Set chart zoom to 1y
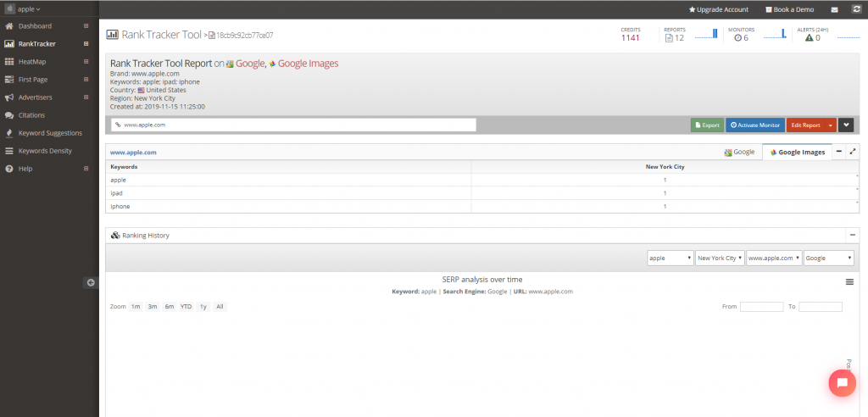Viewport: 868px width, 417px height. coord(203,307)
